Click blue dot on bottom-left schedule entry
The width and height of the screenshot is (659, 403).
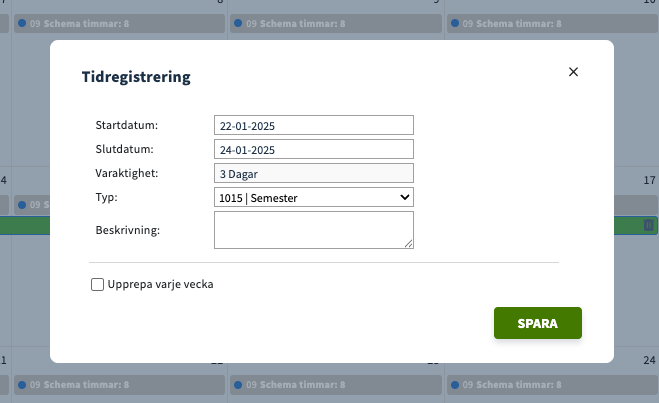[22, 384]
